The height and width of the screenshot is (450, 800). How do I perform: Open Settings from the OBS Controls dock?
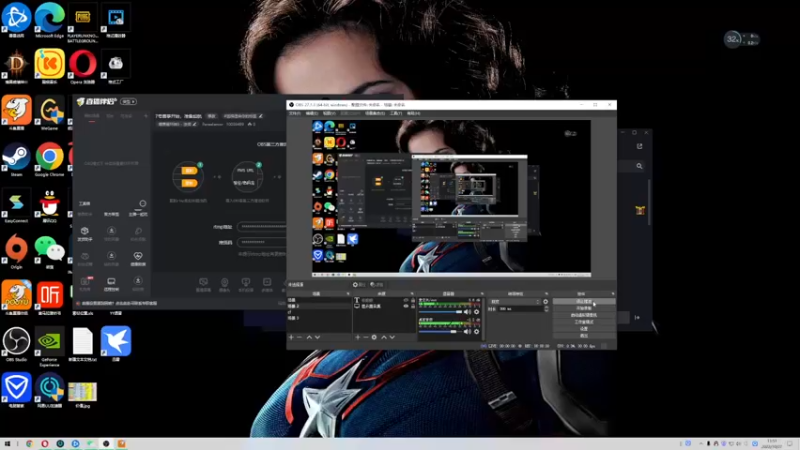(584, 329)
